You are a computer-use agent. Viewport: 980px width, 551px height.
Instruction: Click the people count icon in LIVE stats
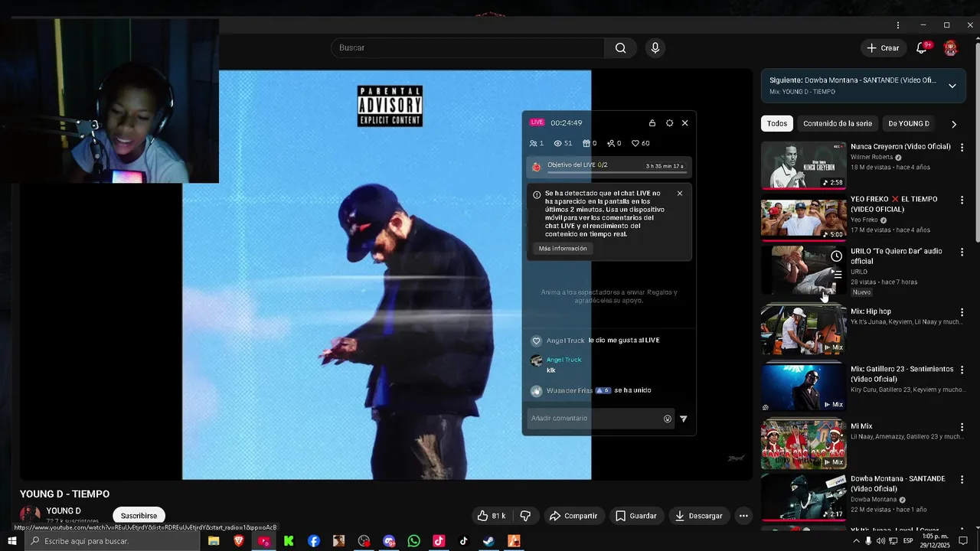point(534,143)
